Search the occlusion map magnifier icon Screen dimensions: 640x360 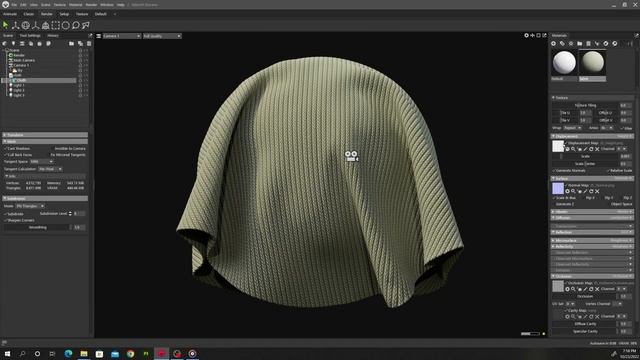(573, 289)
